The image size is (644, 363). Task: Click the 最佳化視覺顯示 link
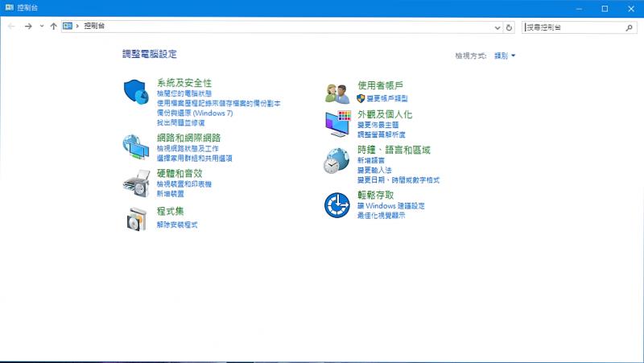tap(381, 216)
